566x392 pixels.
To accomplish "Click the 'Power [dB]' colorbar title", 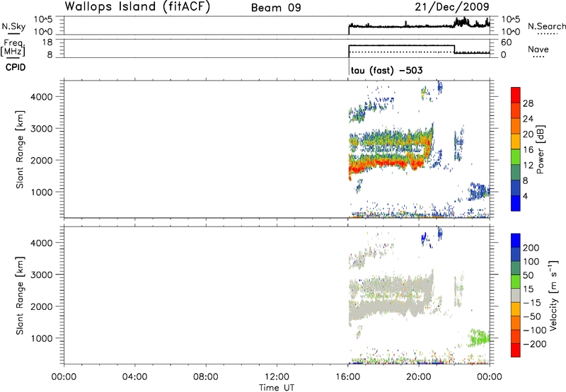I will [x=541, y=149].
